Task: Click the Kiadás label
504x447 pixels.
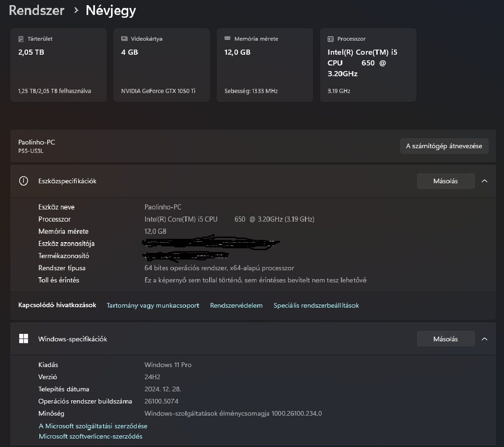Action: (48, 365)
